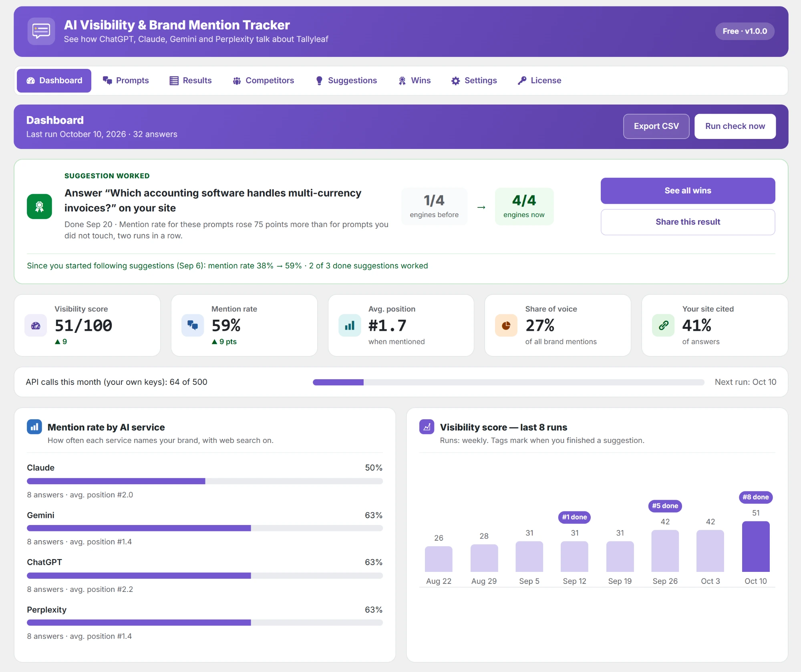
Task: Click the #1 done tag on chart
Action: 574,517
